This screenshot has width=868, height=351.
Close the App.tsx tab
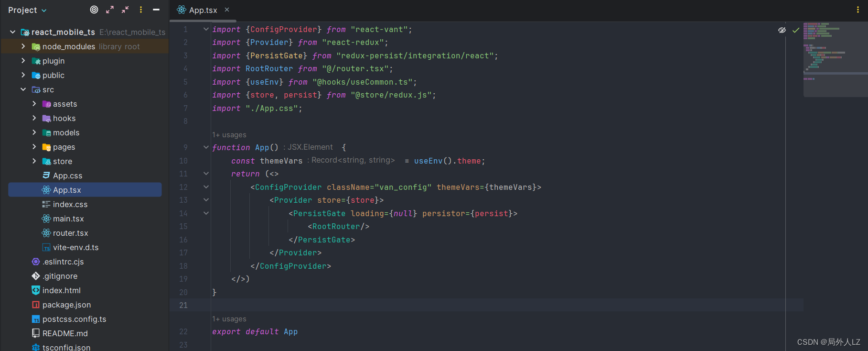[x=227, y=10]
